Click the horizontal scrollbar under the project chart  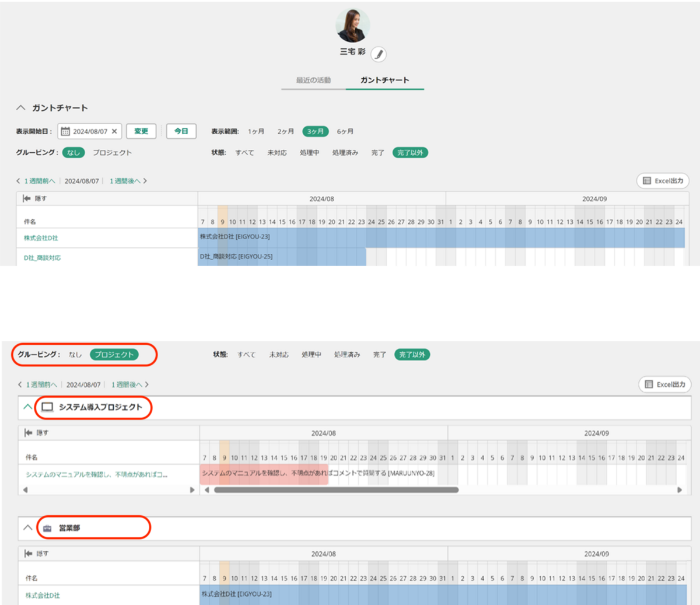336,490
